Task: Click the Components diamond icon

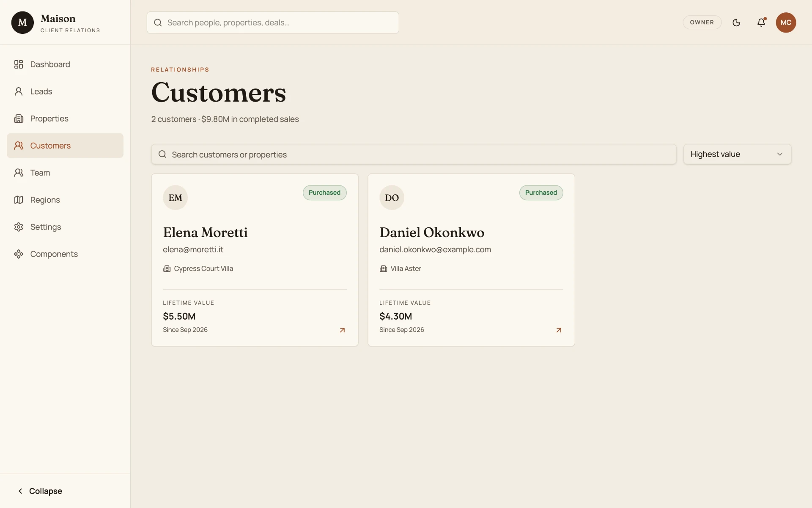Action: (x=19, y=254)
